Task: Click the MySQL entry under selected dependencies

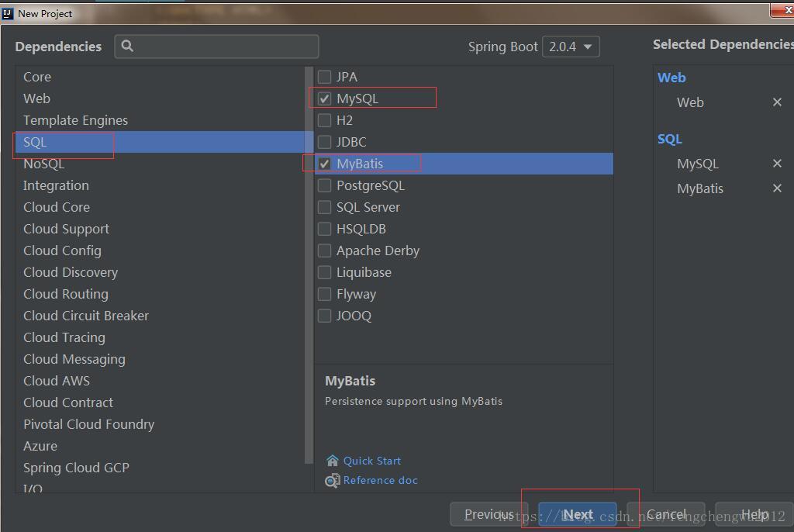Action: click(x=697, y=164)
